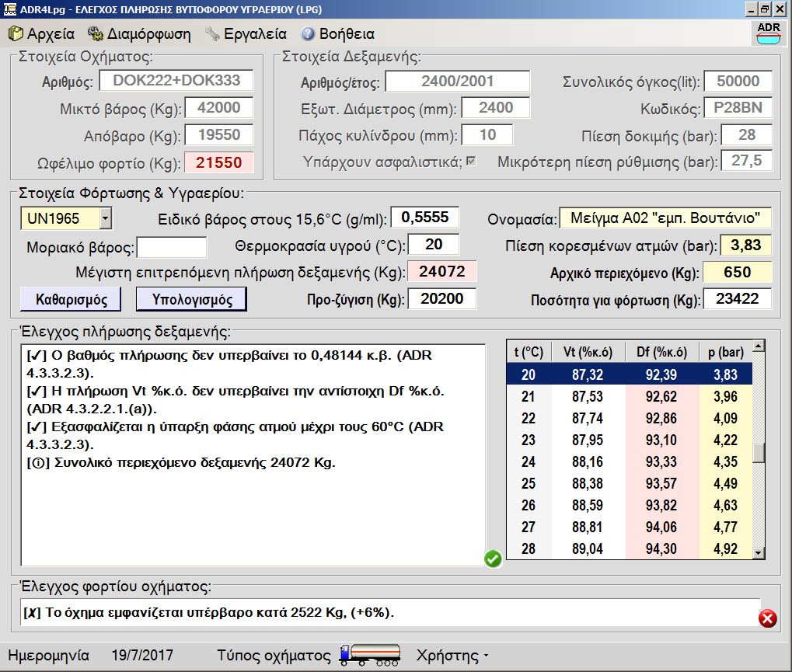
Task: Click the t (°C) column header
Action: pos(529,352)
